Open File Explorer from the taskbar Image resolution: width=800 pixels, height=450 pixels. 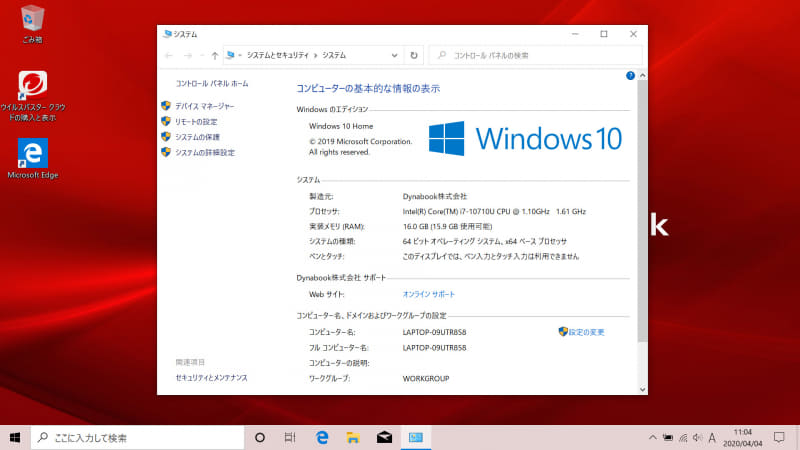[353, 438]
